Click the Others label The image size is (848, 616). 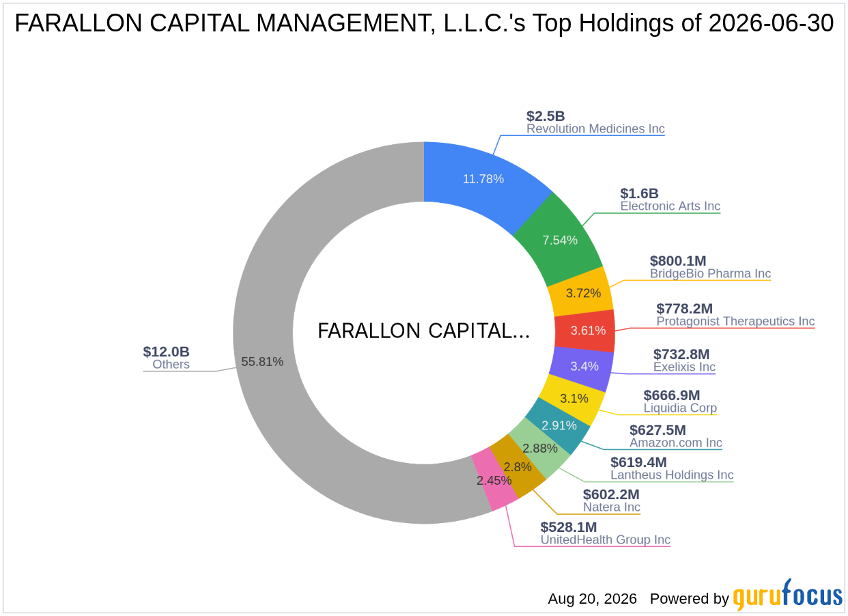pos(171,365)
